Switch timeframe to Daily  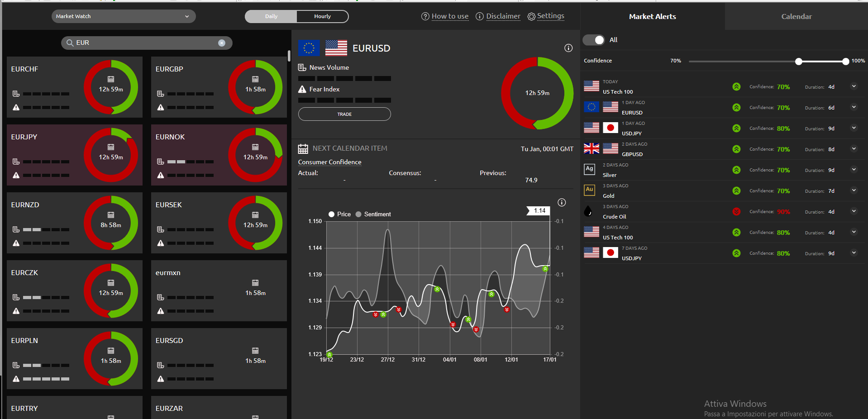271,16
